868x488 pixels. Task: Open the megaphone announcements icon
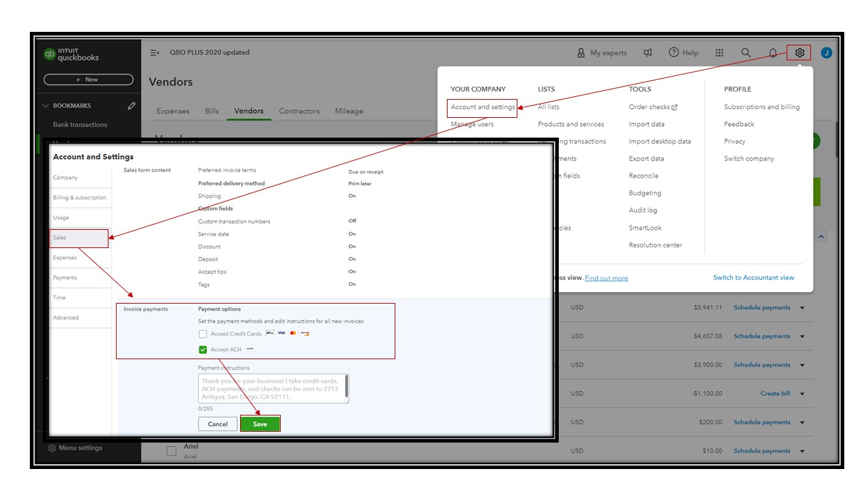coord(648,53)
